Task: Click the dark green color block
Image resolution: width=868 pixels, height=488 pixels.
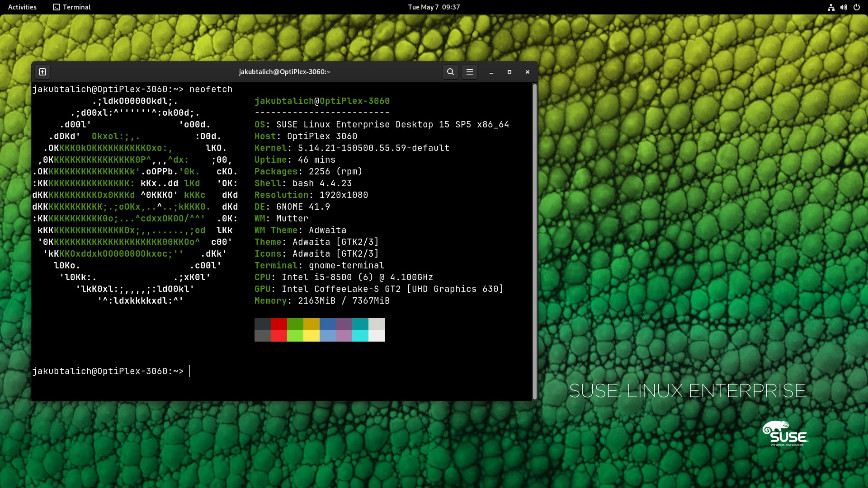Action: (x=295, y=324)
